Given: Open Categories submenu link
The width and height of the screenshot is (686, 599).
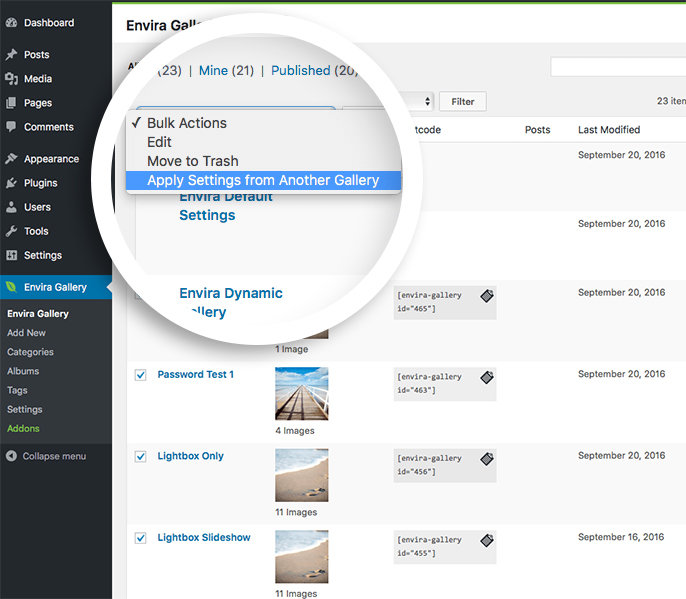Looking at the screenshot, I should 30,352.
